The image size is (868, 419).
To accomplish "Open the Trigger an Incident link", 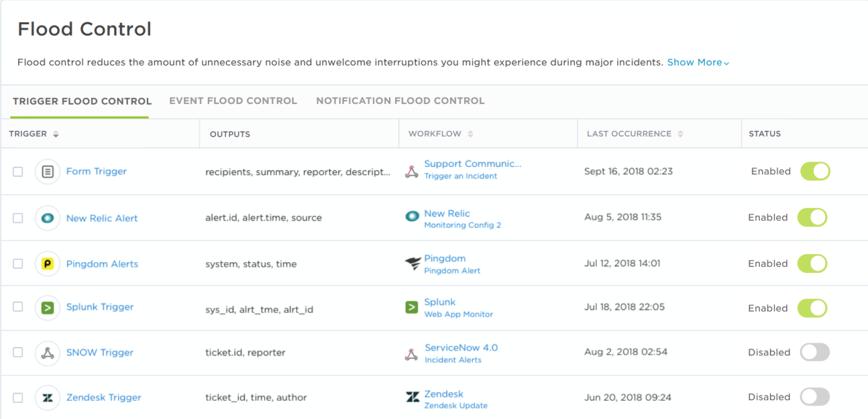I will click(461, 176).
